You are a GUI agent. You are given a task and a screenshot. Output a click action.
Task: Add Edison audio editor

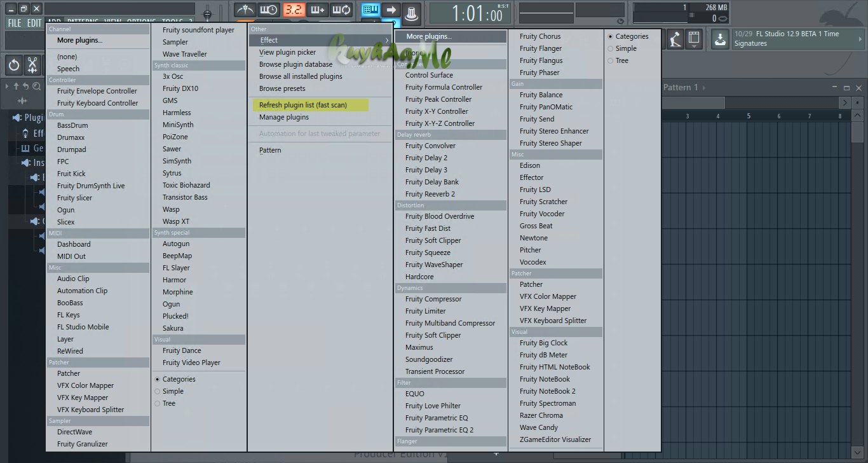click(x=530, y=165)
